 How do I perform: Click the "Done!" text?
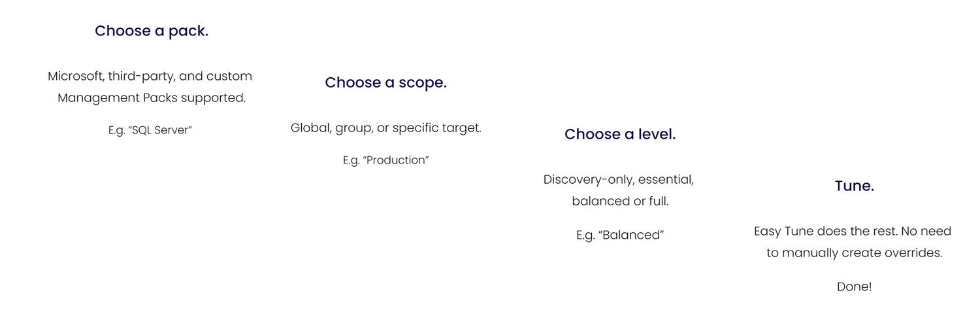pos(855,286)
